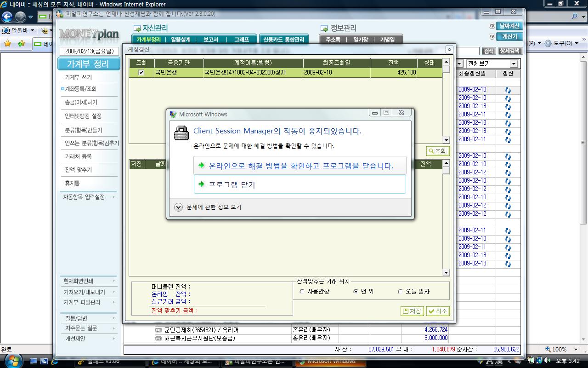588x368 pixels.
Task: Switch to the 신용카드 통합관리 tab
Action: [x=283, y=40]
